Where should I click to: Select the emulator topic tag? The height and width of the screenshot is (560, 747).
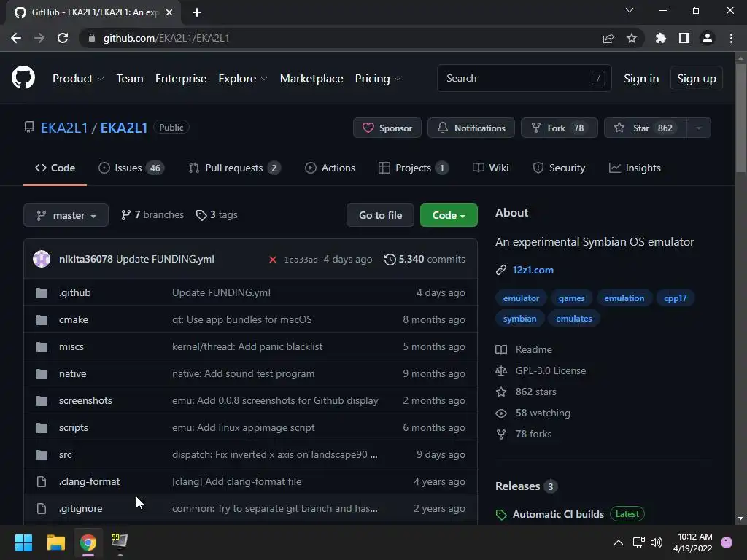pyautogui.click(x=521, y=298)
